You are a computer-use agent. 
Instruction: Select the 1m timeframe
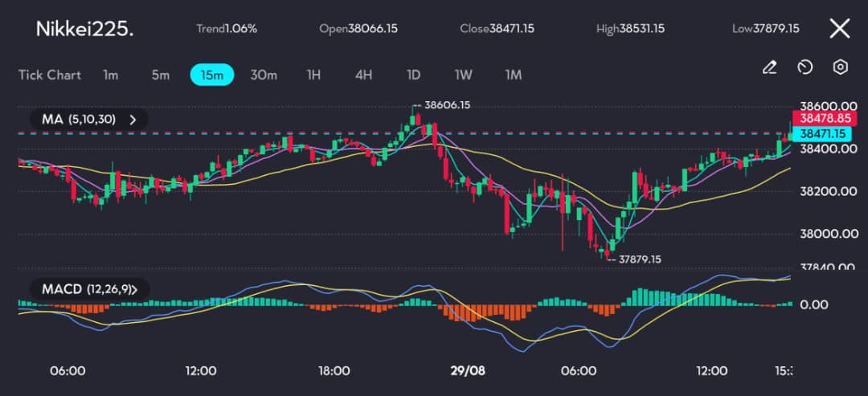111,75
